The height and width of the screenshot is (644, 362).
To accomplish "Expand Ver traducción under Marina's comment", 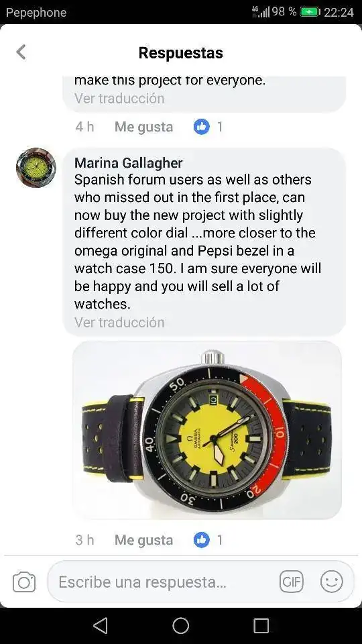I will click(x=119, y=323).
